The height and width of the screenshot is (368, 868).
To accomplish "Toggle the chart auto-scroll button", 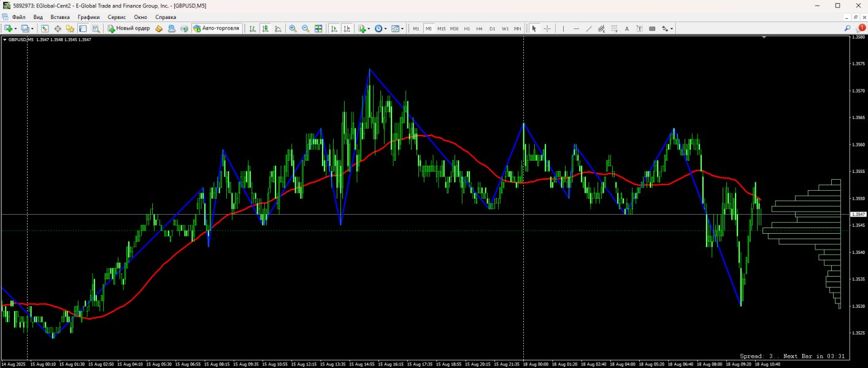I will 334,29.
